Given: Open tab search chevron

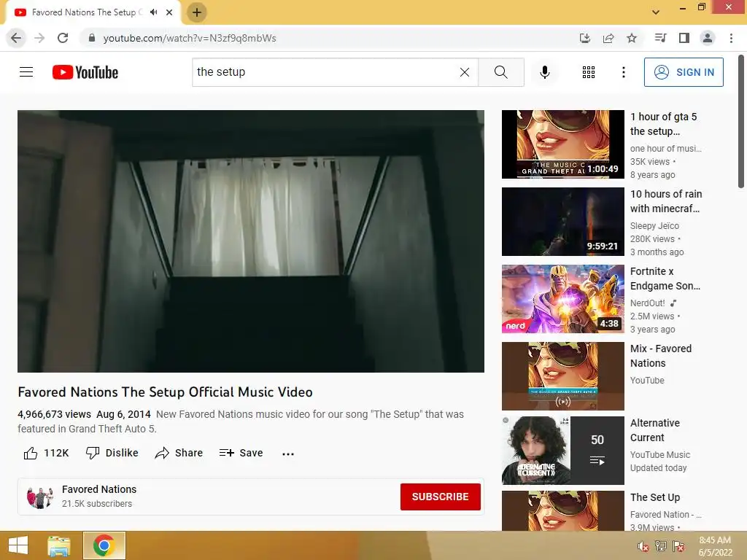Looking at the screenshot, I should (x=656, y=12).
